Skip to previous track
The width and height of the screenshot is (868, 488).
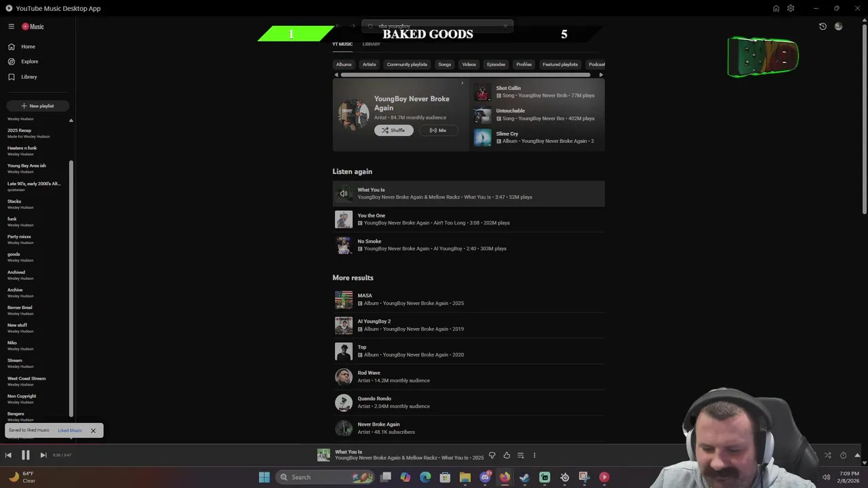coord(8,455)
